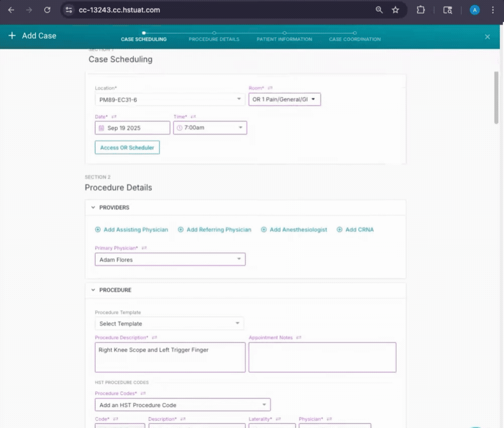Click Add Assisting Physician link

tap(132, 230)
